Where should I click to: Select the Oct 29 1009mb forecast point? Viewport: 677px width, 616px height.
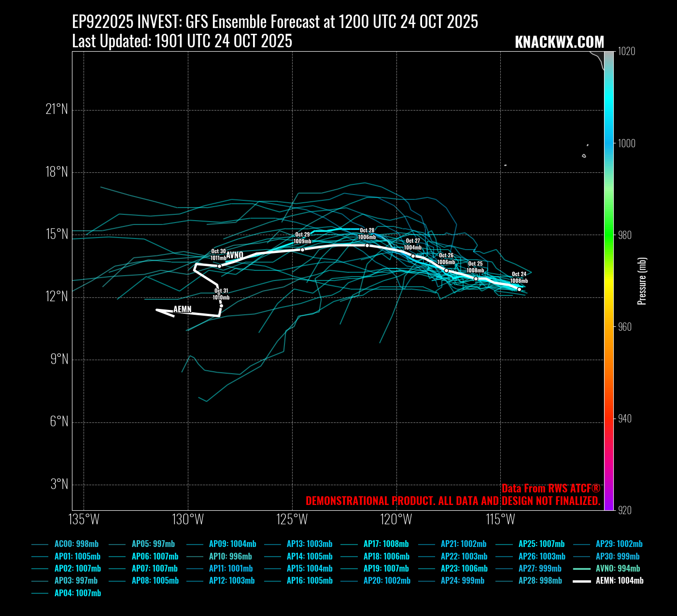tap(302, 250)
